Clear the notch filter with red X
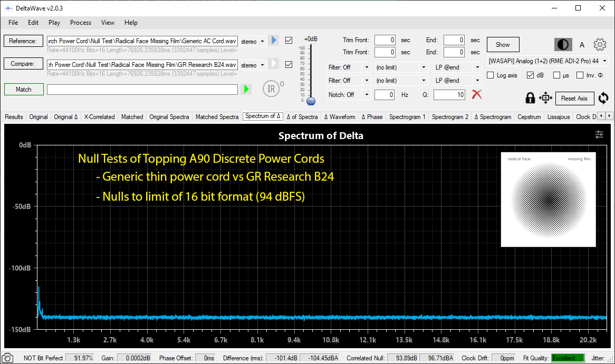This screenshot has width=615, height=364. pyautogui.click(x=477, y=94)
